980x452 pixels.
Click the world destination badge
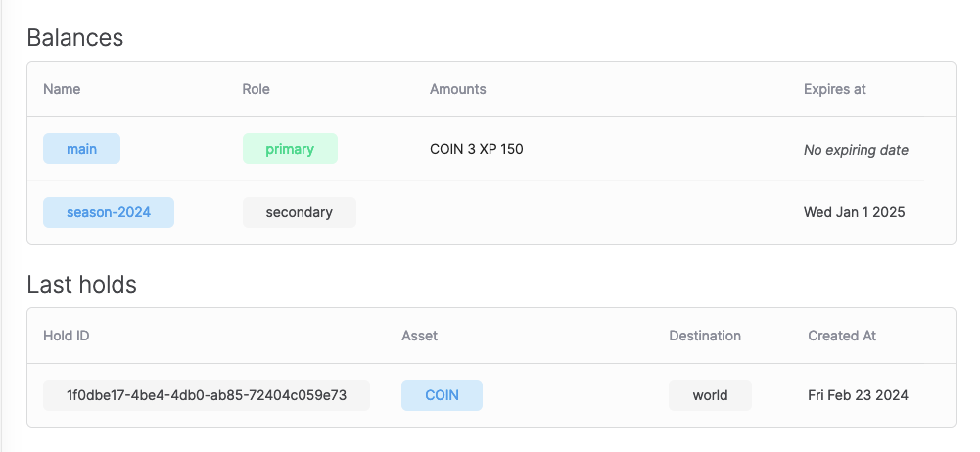710,395
